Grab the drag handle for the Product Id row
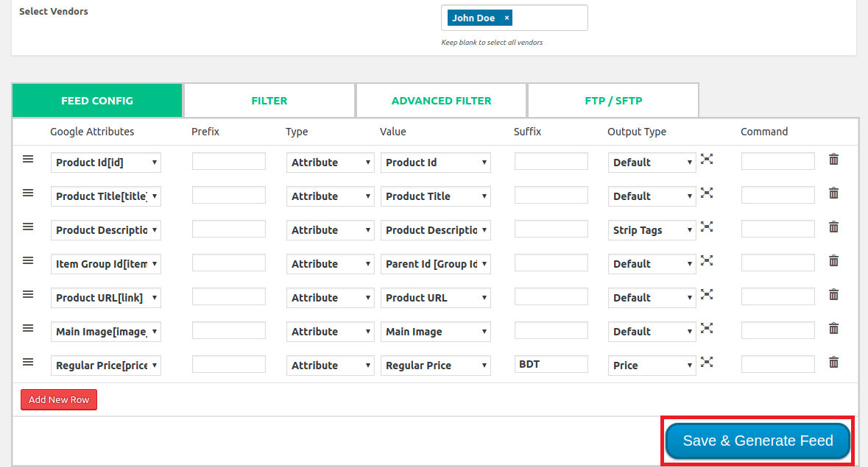Screen dimensions: 868x467 tap(28, 160)
